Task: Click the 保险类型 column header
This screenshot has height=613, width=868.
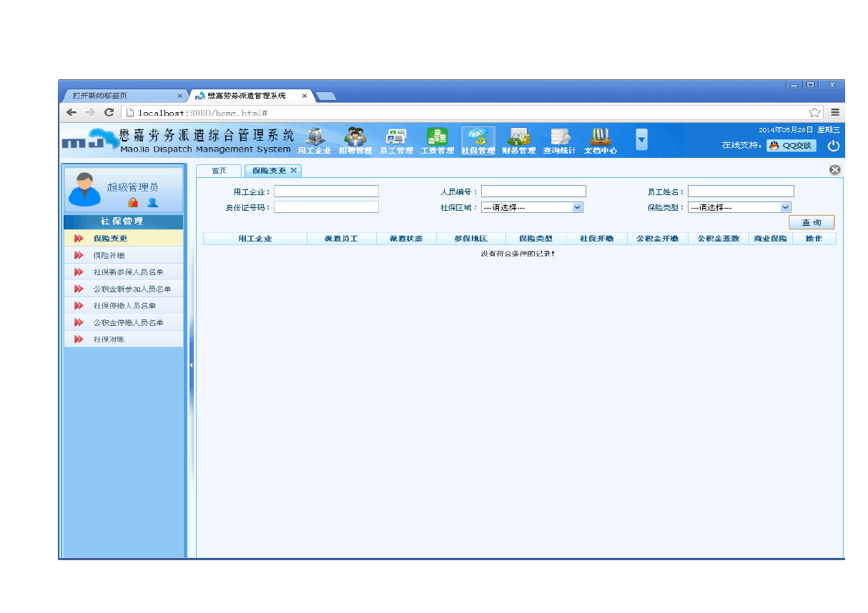Action: point(536,239)
